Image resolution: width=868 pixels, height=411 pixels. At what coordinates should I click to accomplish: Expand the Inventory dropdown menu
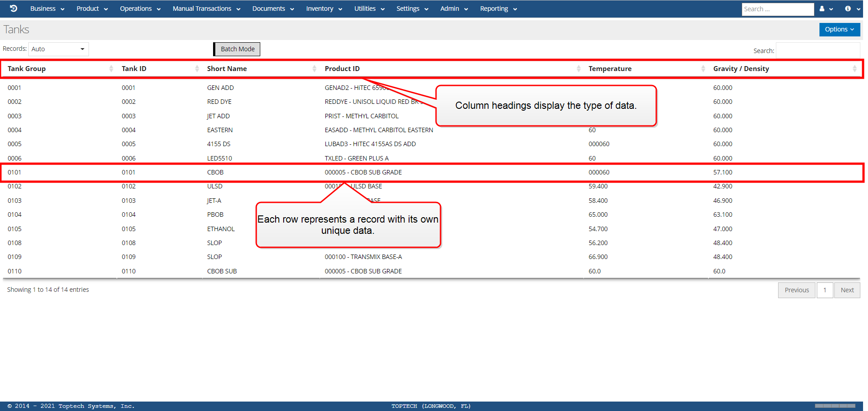pyautogui.click(x=324, y=9)
